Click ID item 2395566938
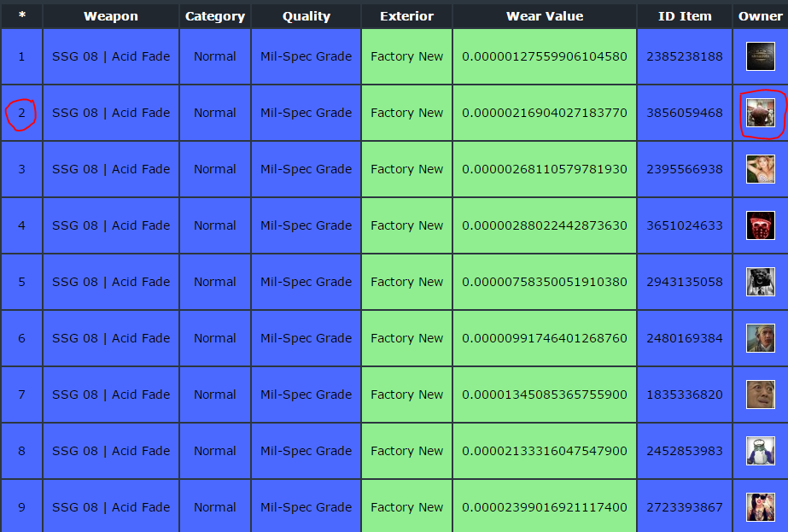The width and height of the screenshot is (788, 532). tap(685, 169)
